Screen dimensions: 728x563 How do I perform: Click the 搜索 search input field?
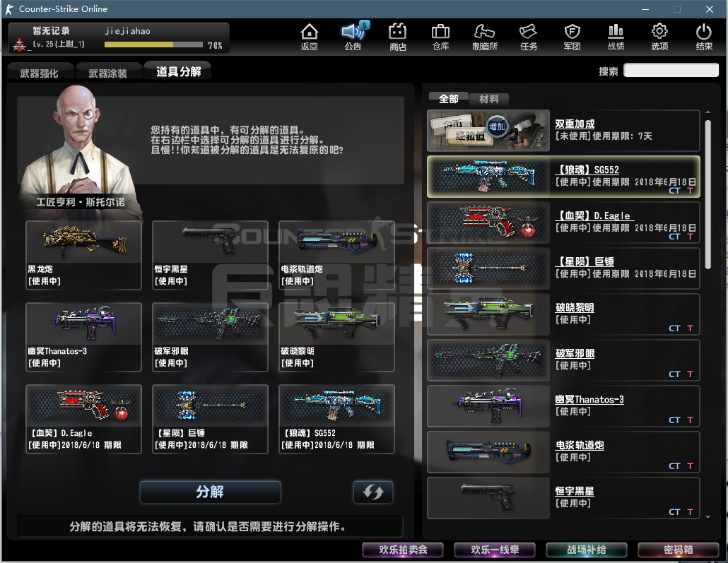[671, 71]
